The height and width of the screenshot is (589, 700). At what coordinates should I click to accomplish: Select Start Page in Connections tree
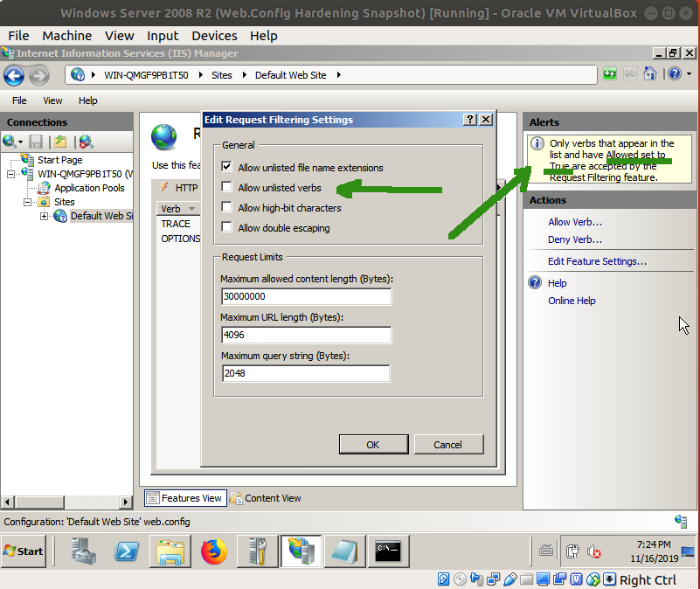point(59,160)
